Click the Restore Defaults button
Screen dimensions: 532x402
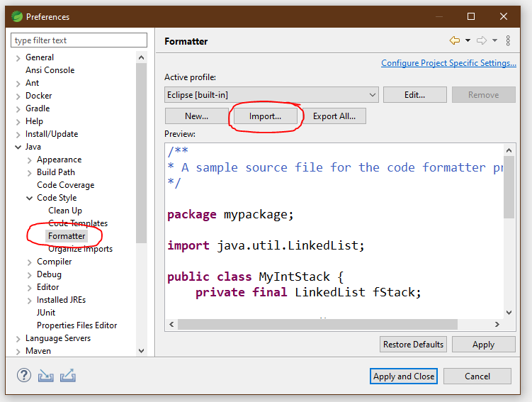(x=413, y=345)
